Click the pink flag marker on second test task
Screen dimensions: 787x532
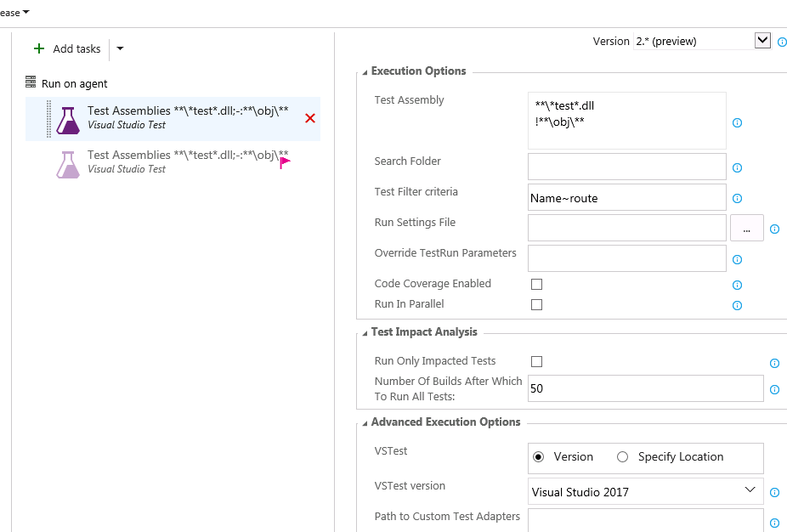click(286, 160)
